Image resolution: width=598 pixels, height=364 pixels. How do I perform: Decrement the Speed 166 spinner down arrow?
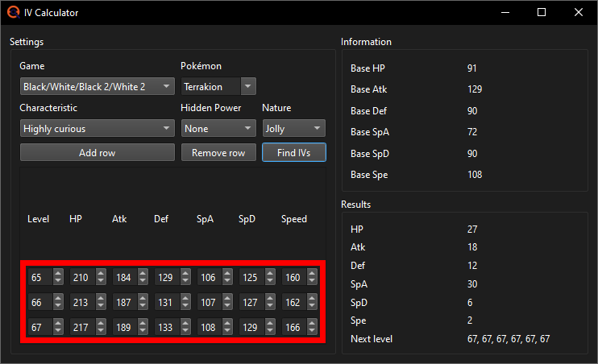311,333
